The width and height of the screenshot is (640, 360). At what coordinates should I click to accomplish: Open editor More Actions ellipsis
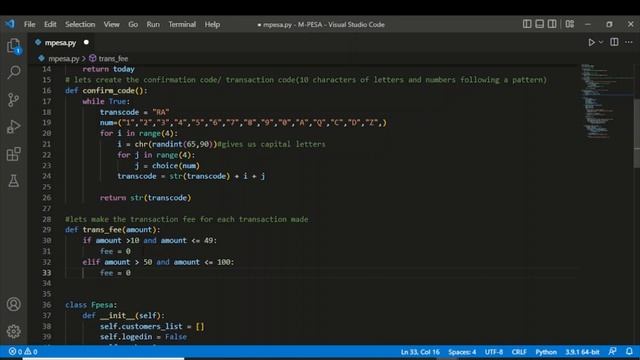click(x=629, y=42)
